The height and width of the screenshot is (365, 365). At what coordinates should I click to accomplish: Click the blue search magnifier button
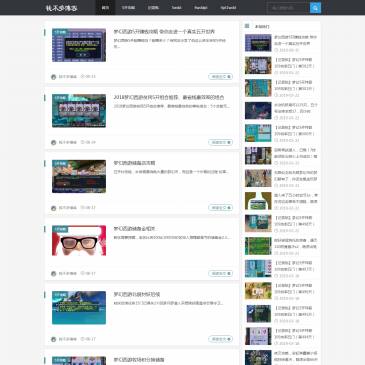point(315,8)
